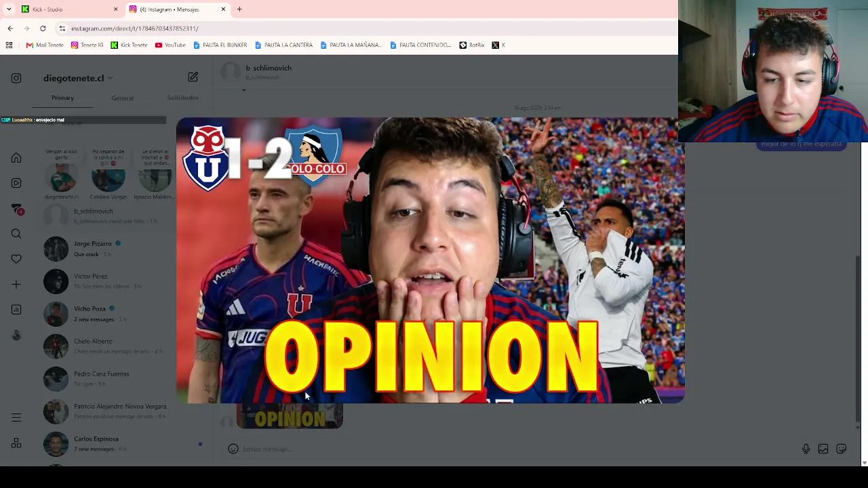Open the browser apps grid in bookmarks bar
Viewport: 868px width, 488px height.
(x=9, y=45)
